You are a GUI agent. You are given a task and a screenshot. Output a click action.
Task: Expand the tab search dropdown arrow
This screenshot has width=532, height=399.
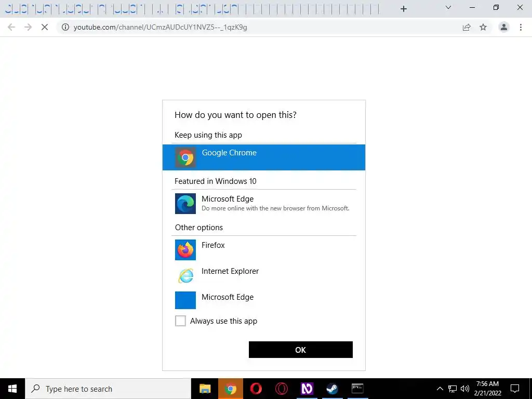click(448, 7)
